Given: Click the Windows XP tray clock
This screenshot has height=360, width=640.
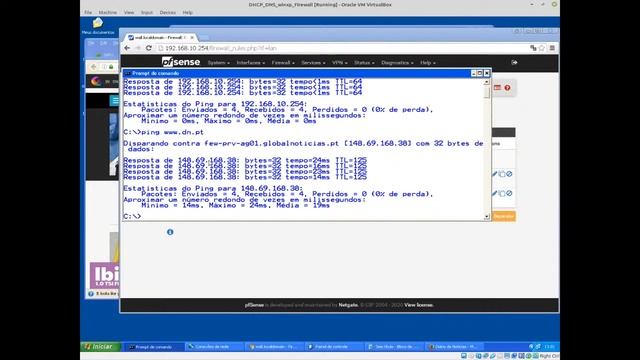Looking at the screenshot, I should click(x=549, y=347).
